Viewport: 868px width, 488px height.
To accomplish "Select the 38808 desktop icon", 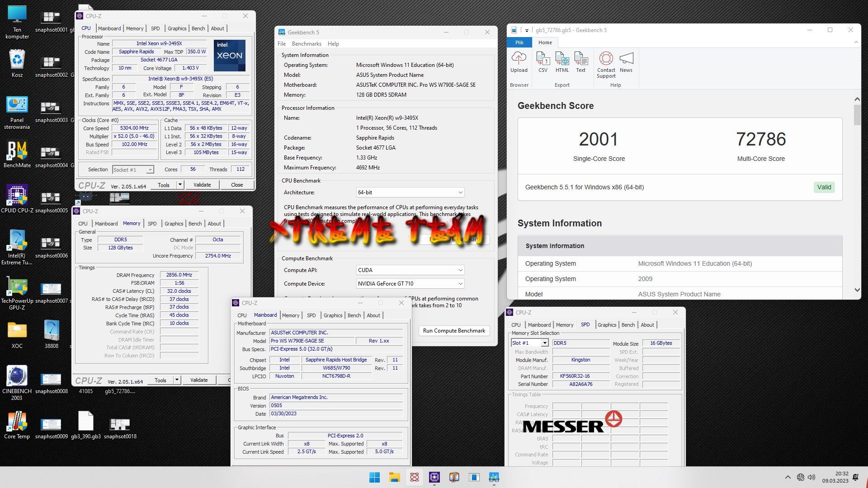I will [x=51, y=335].
